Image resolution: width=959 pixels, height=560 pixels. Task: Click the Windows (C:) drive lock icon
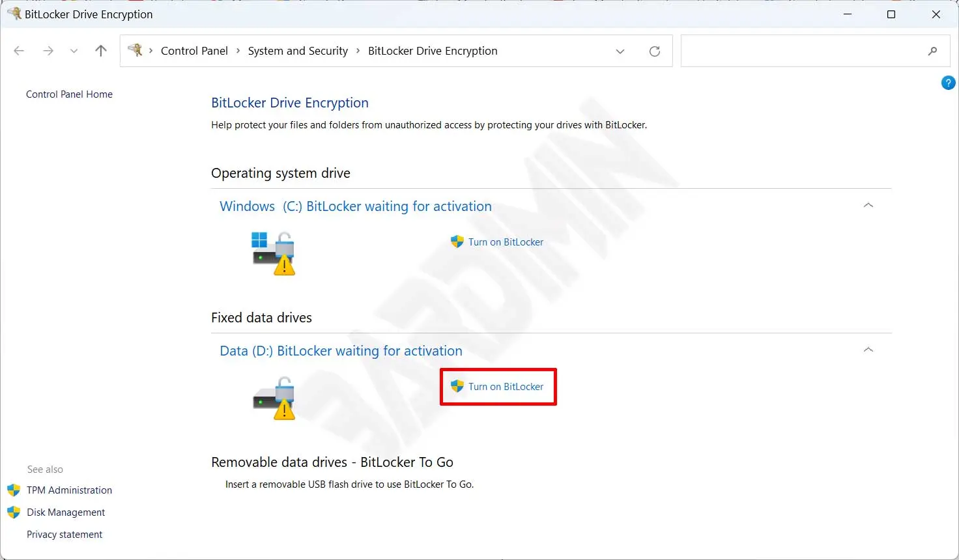[274, 253]
